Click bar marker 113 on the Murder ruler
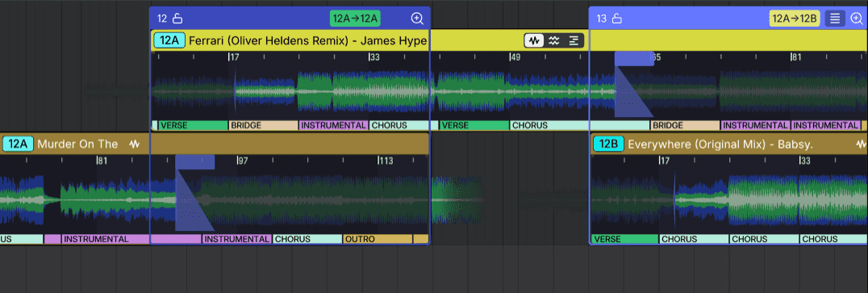The image size is (868, 293). pos(386,161)
